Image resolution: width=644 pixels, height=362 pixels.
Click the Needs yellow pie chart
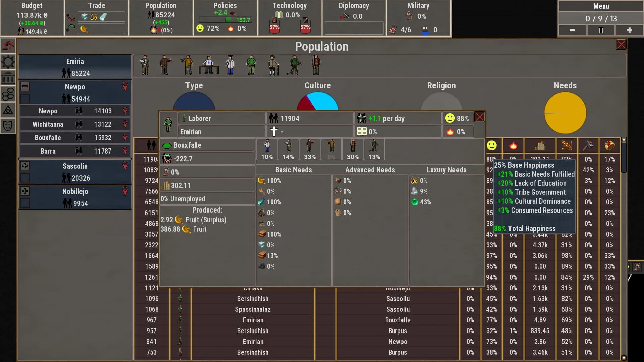tap(565, 113)
